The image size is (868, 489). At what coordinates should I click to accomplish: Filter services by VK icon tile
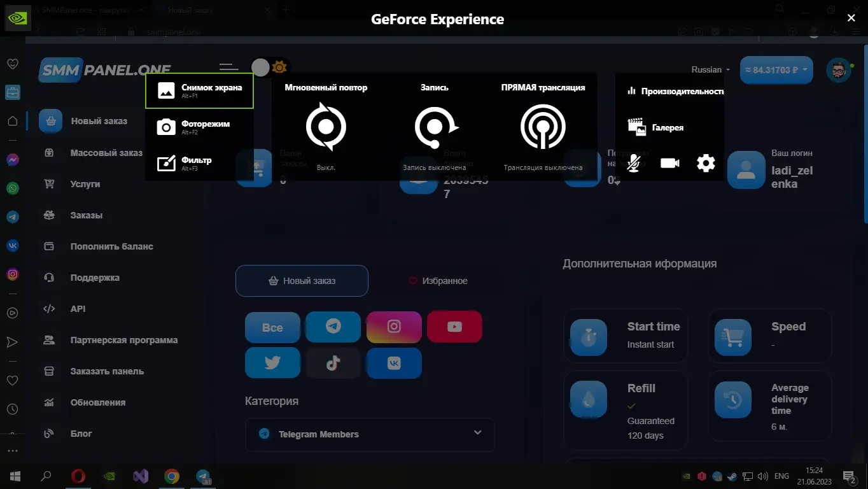(394, 363)
